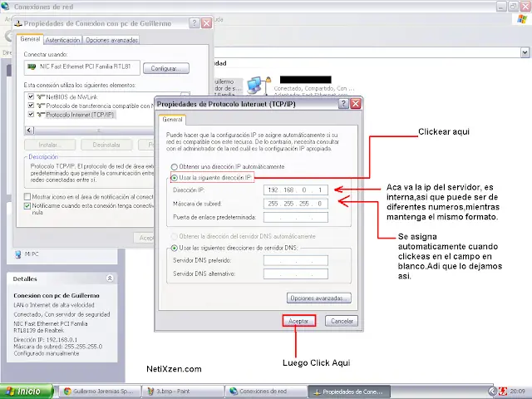Click the Inicio start button
The width and height of the screenshot is (532, 399).
(27, 392)
